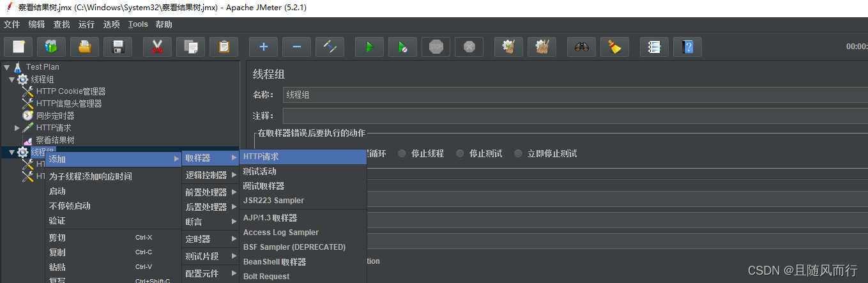Choose BSF Sampler (DEPRECATED) entry
Screen dimensions: 868x283
(303, 247)
